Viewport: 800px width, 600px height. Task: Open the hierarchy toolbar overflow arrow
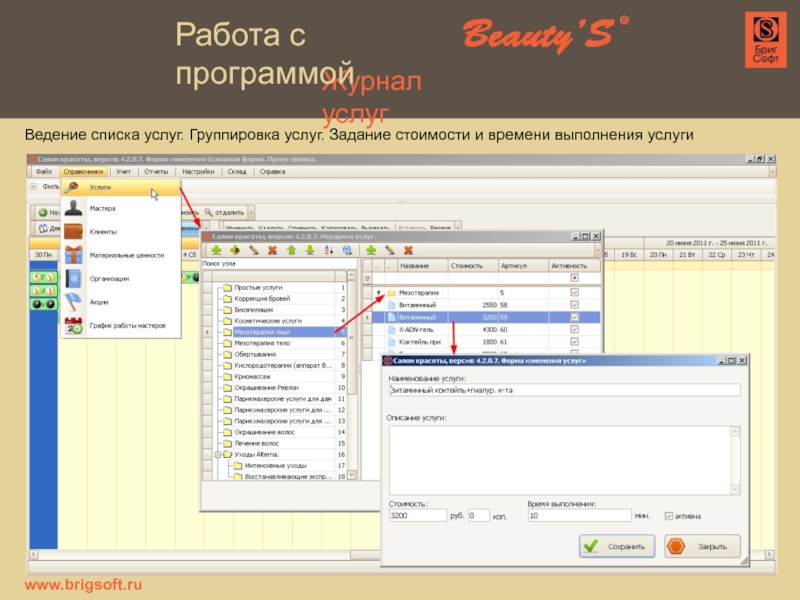click(x=597, y=250)
